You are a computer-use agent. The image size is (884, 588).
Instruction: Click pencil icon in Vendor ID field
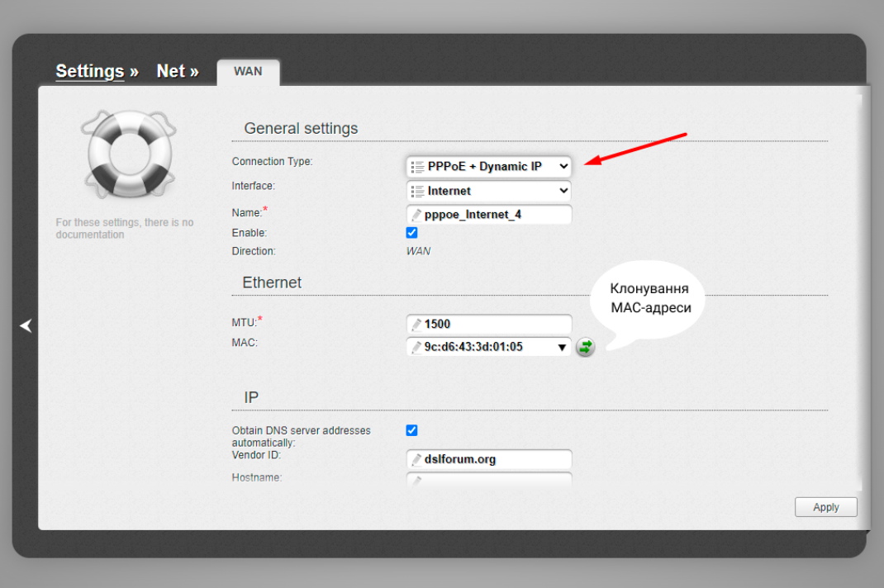(416, 459)
